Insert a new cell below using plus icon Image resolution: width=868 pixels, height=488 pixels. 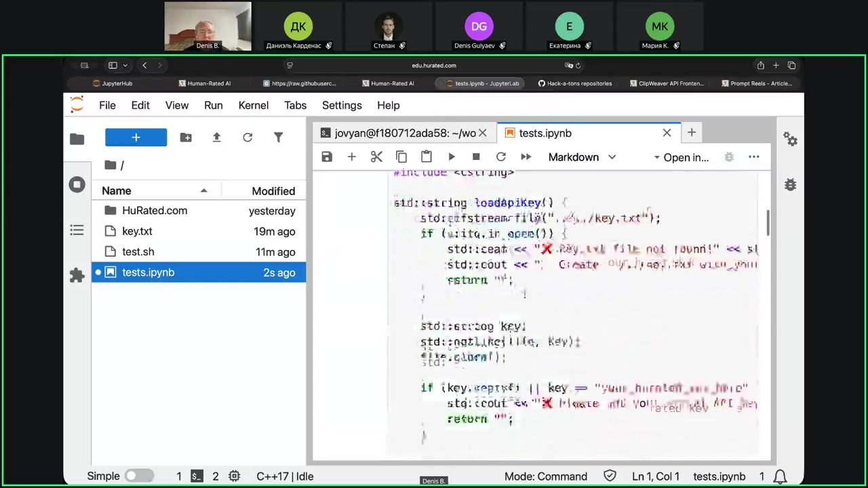click(351, 157)
